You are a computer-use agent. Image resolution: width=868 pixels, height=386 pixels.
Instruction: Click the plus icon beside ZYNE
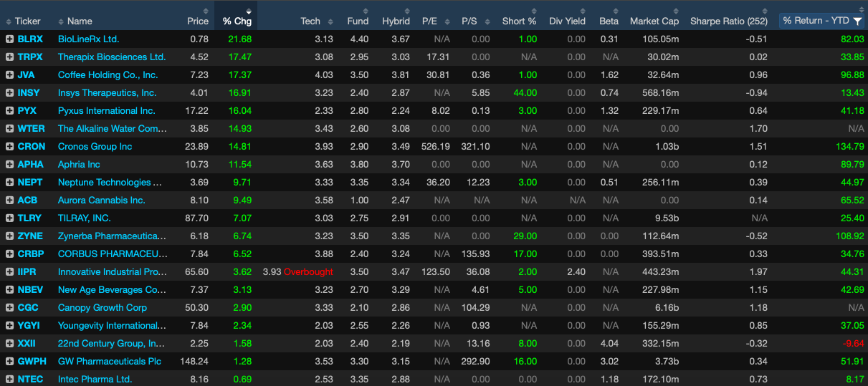(9, 236)
